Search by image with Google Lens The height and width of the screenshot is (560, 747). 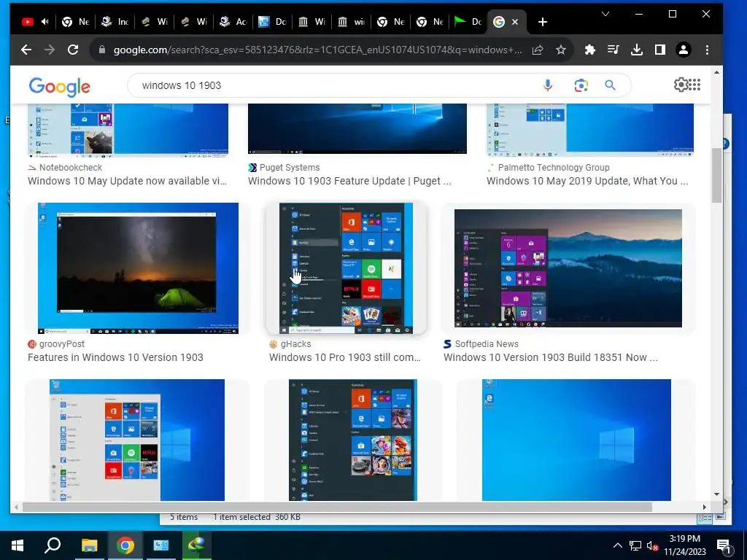click(x=581, y=85)
